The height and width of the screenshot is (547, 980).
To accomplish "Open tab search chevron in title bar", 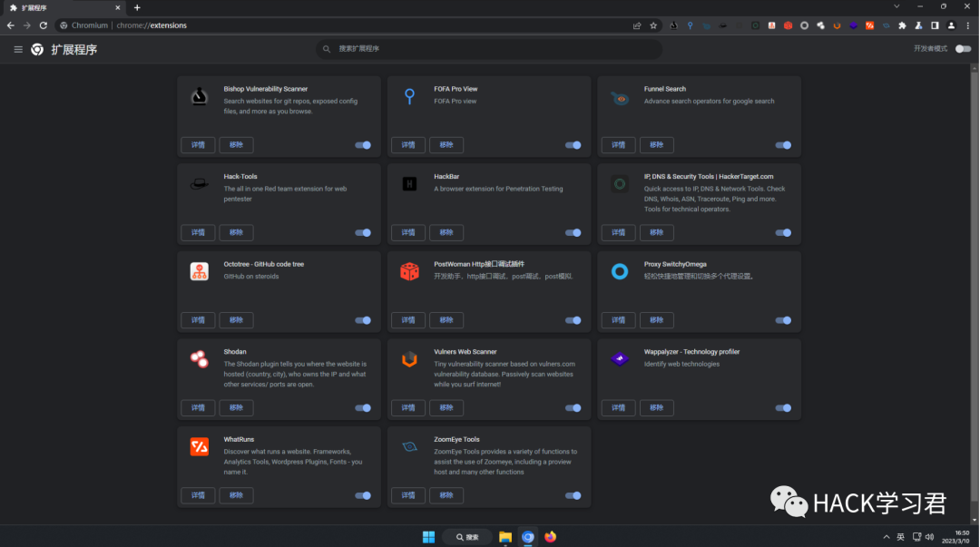I will point(897,6).
